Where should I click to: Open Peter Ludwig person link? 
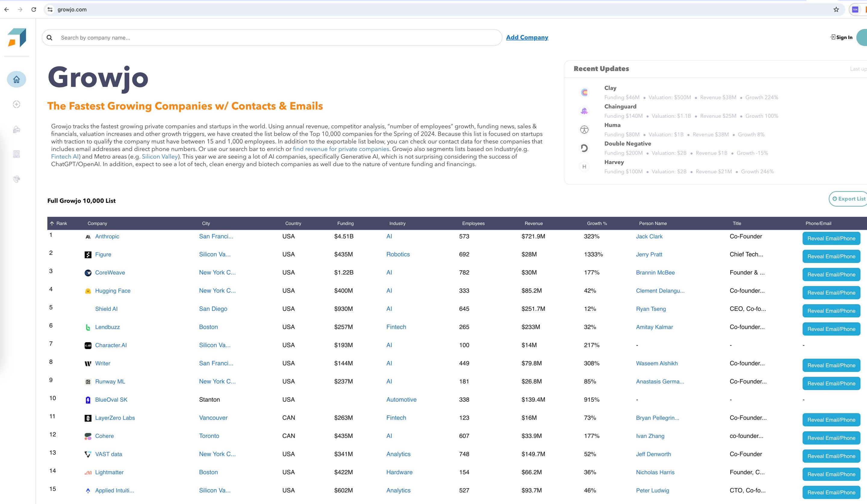[x=652, y=490]
